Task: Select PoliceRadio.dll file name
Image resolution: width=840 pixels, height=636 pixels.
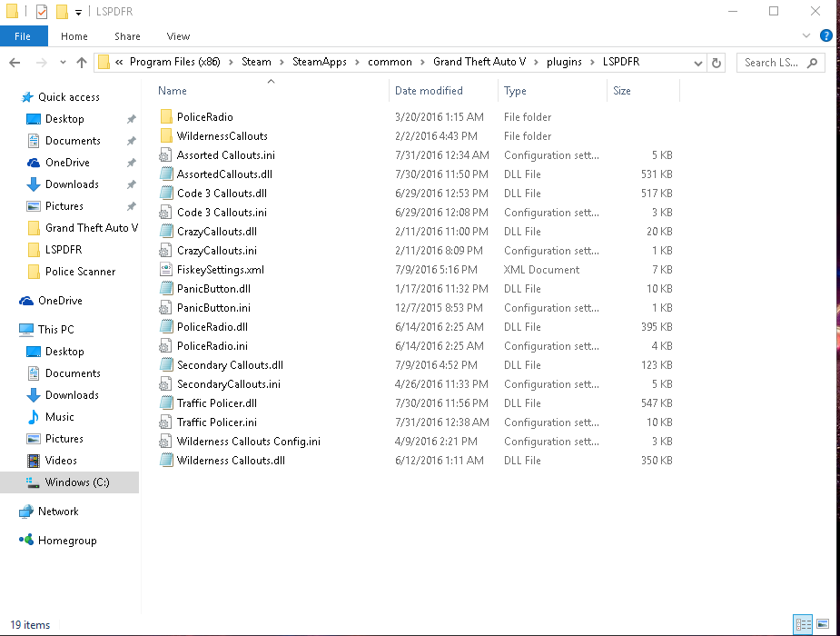Action: click(212, 327)
